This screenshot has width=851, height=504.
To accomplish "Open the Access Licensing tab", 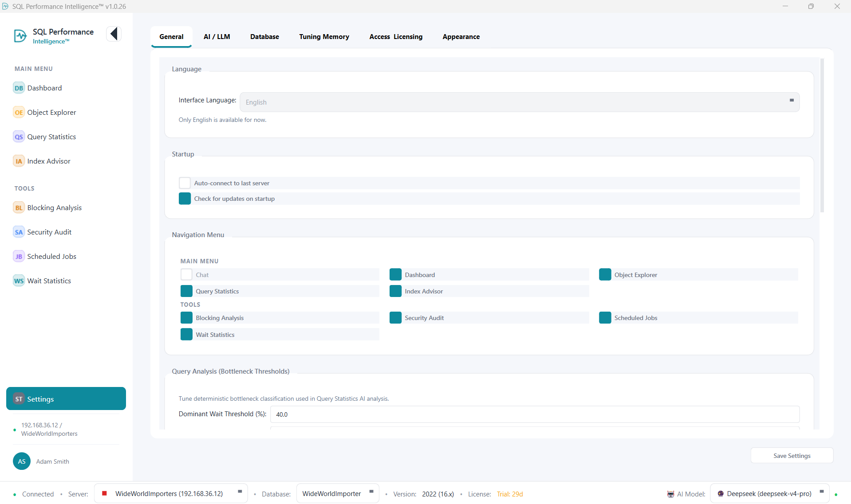I will point(396,37).
